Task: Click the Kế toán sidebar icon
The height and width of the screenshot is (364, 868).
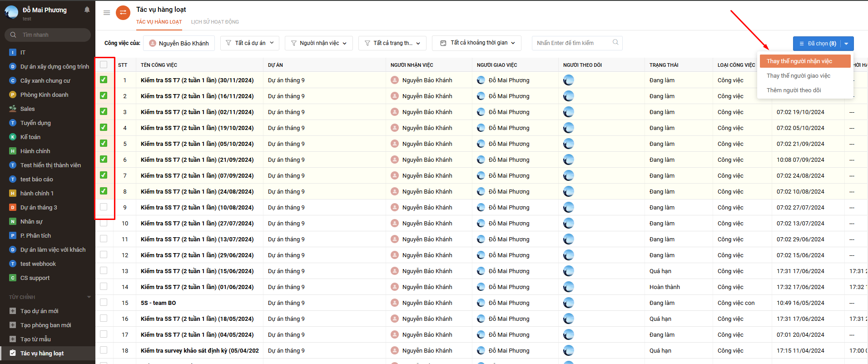Action: point(13,137)
